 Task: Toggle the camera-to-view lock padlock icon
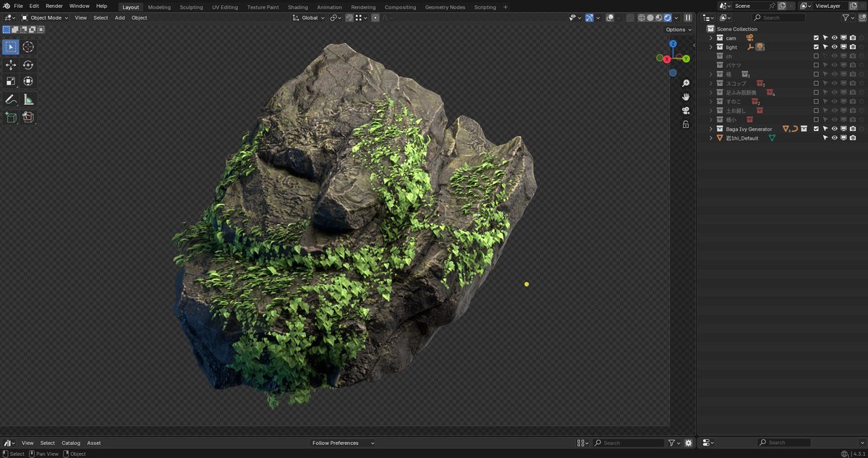686,124
